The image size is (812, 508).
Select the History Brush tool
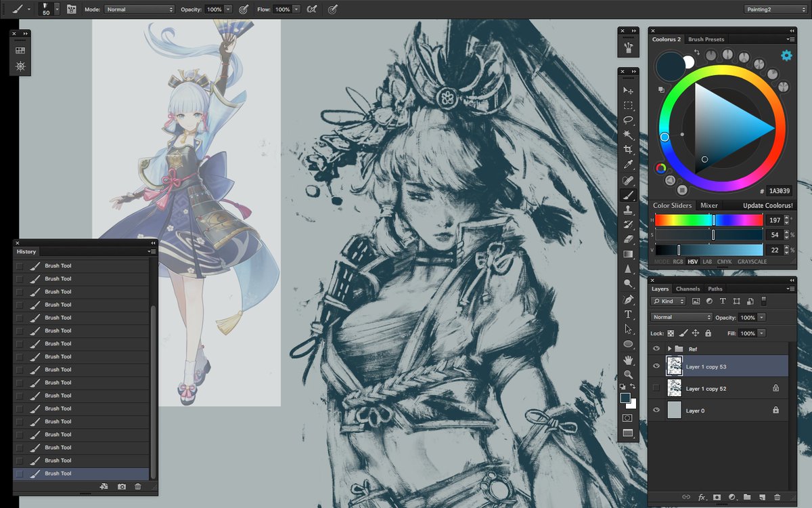pyautogui.click(x=628, y=224)
